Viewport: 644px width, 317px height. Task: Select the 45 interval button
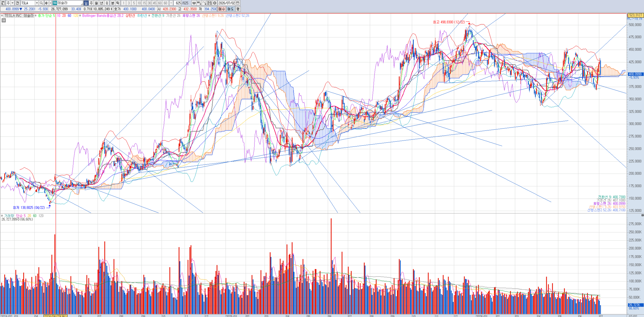(x=155, y=3)
